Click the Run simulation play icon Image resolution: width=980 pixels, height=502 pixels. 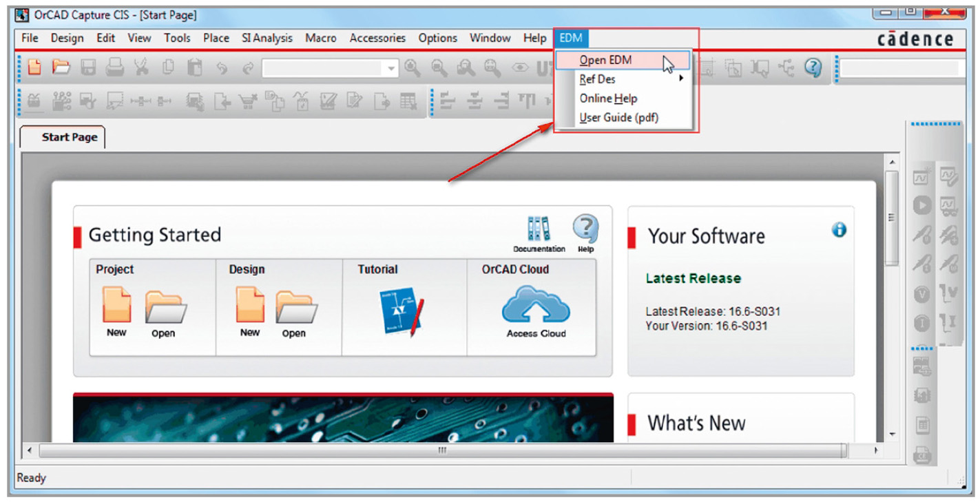tap(922, 205)
